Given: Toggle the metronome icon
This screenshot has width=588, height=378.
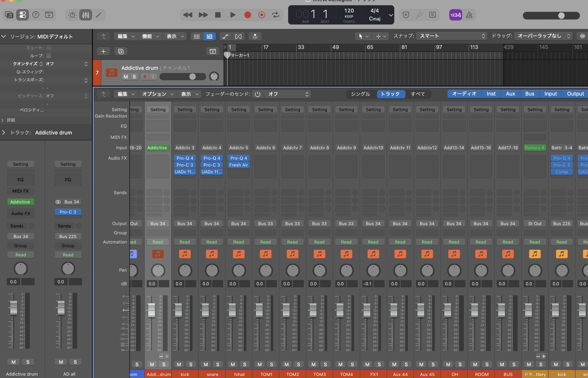Looking at the screenshot, I should 469,15.
